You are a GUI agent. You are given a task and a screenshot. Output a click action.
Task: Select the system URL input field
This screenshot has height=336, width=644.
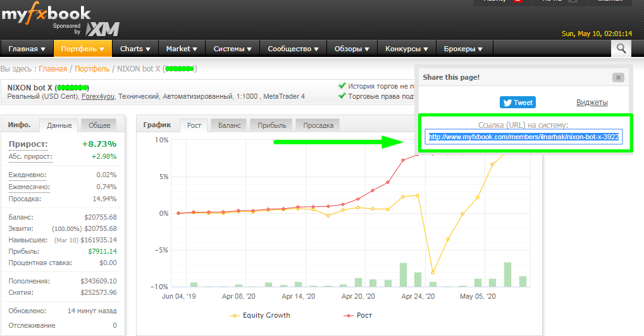coord(524,137)
